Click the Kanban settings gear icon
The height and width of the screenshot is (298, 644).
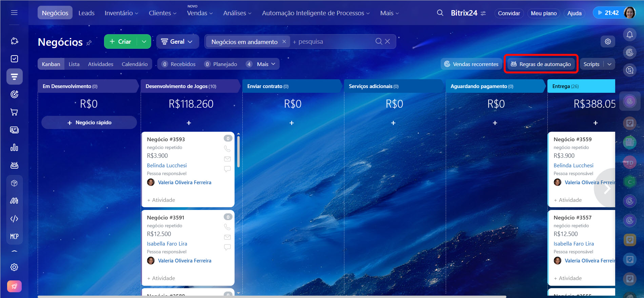tap(608, 41)
